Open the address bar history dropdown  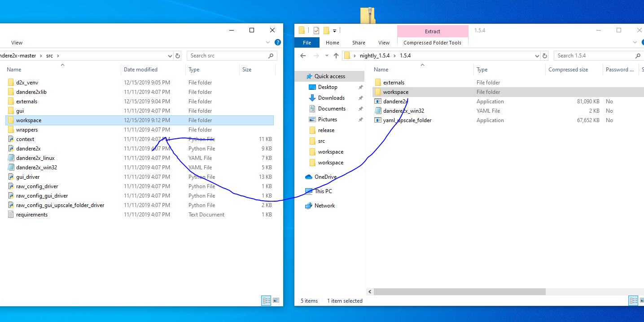pos(537,55)
